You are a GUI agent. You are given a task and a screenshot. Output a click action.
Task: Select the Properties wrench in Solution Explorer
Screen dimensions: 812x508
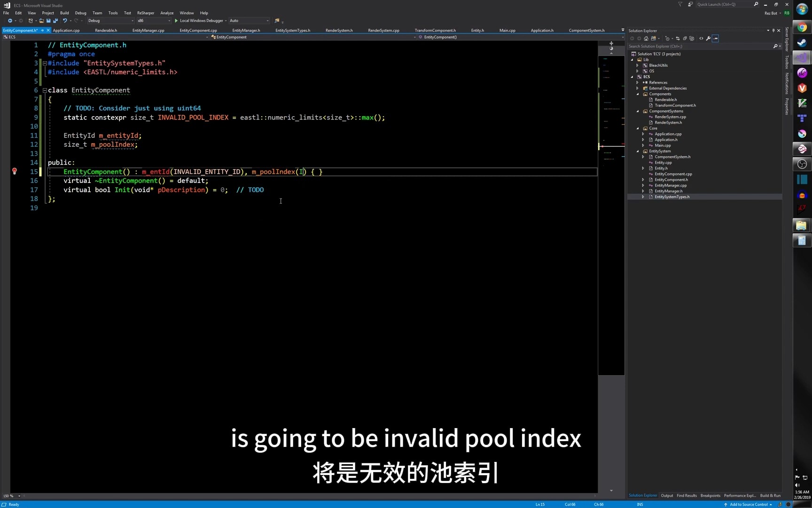click(x=709, y=39)
